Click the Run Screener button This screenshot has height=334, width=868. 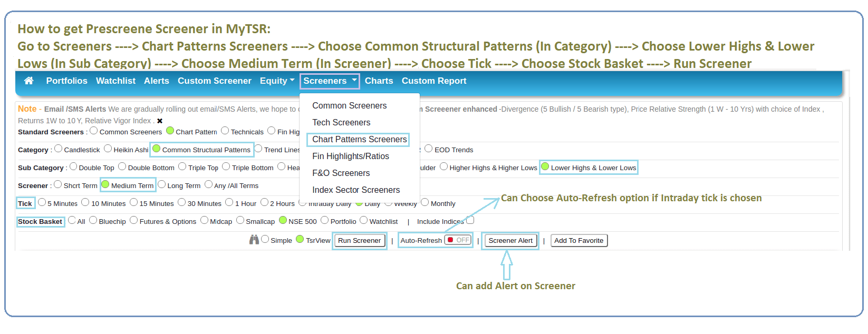click(x=359, y=241)
